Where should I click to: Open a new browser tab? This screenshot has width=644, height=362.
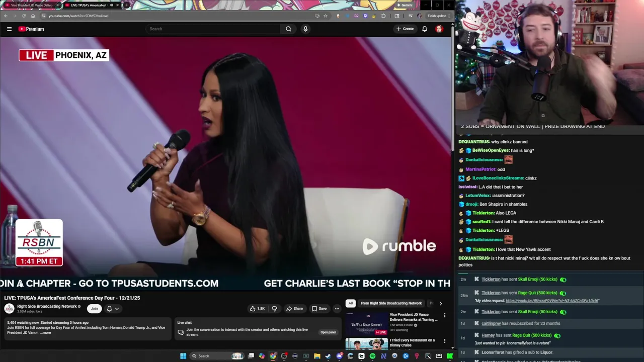[127, 5]
